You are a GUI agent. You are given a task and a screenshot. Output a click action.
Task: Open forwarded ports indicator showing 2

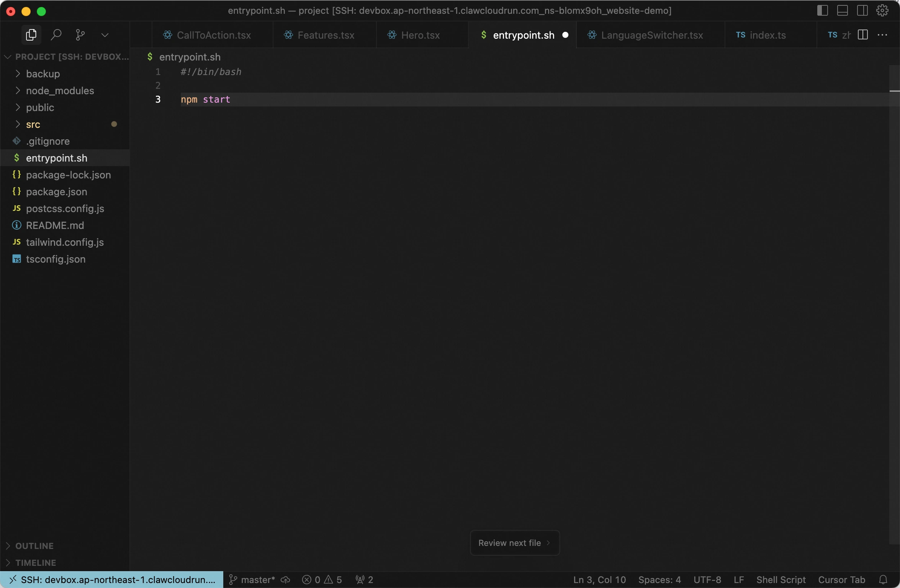[x=364, y=580]
